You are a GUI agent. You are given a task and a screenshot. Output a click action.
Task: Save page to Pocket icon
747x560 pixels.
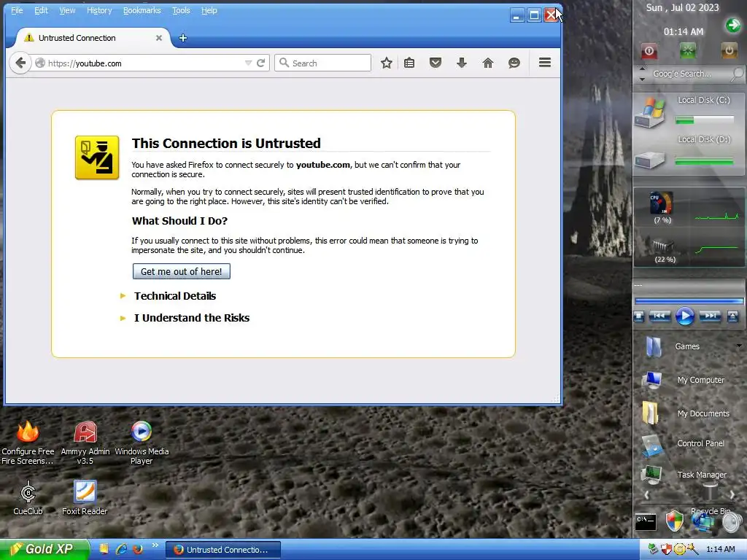[436, 63]
